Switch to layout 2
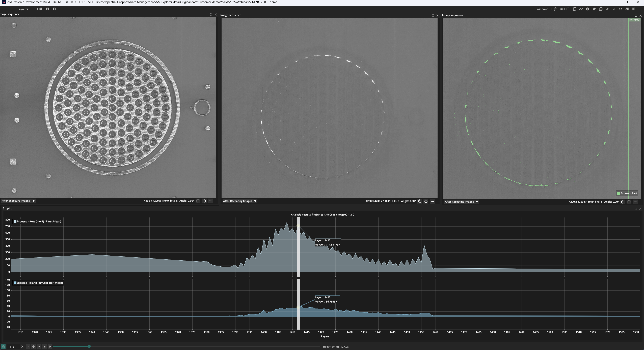The height and width of the screenshot is (350, 644). point(47,9)
